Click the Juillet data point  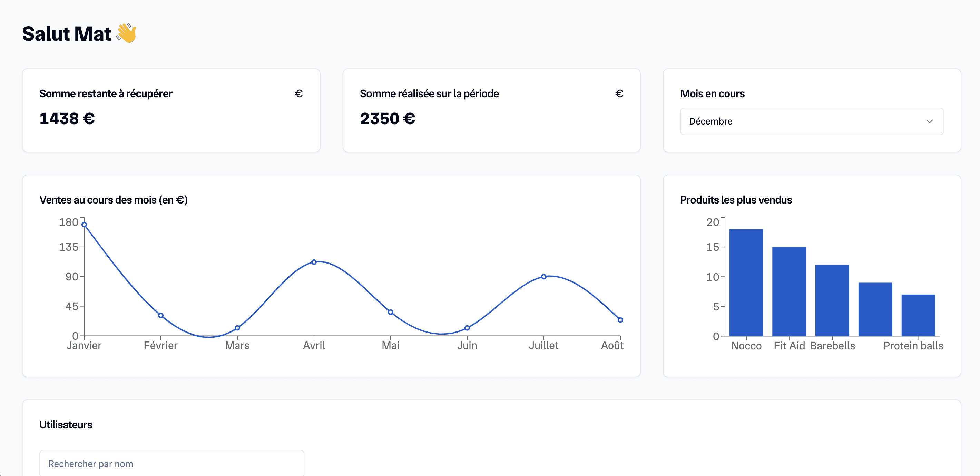click(543, 277)
